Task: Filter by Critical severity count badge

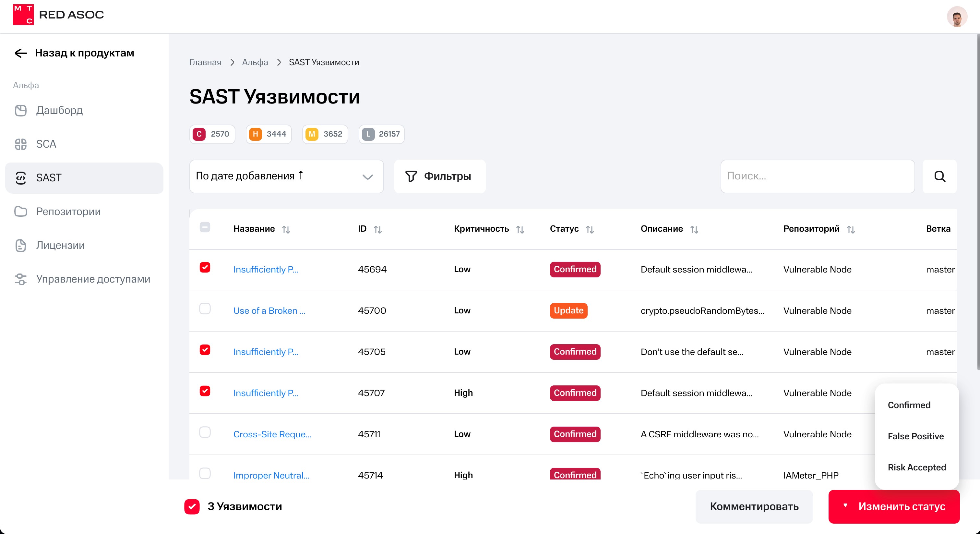Action: coord(212,134)
